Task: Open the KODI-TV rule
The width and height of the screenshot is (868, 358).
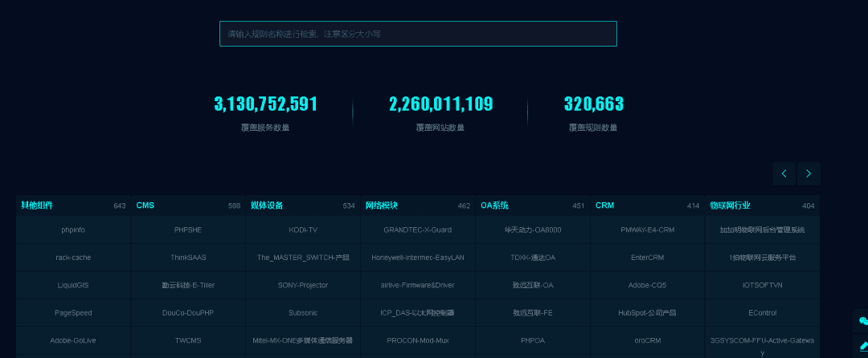Action: pyautogui.click(x=303, y=230)
